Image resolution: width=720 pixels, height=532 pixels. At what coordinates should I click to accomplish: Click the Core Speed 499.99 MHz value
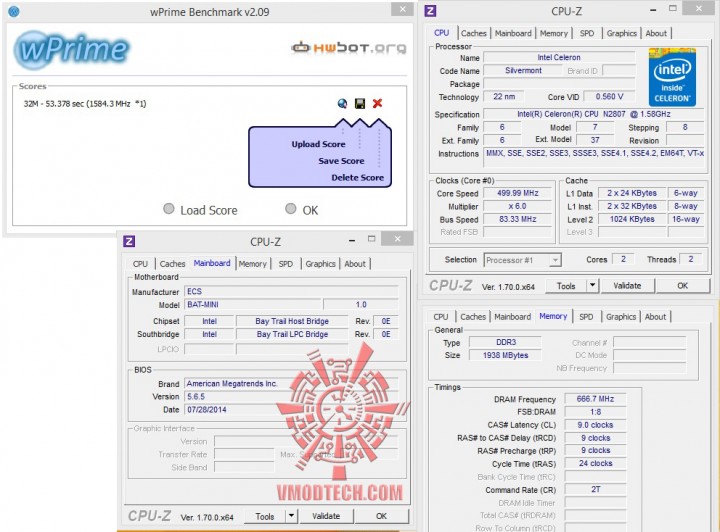tap(518, 193)
